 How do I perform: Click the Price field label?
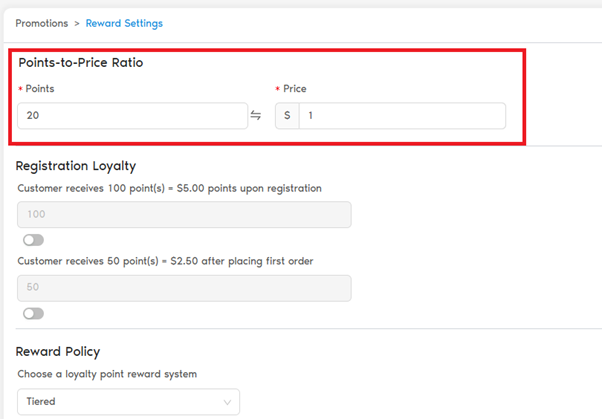click(x=296, y=89)
